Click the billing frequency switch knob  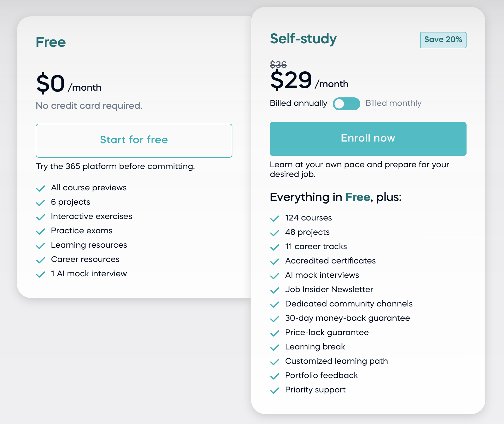click(341, 104)
